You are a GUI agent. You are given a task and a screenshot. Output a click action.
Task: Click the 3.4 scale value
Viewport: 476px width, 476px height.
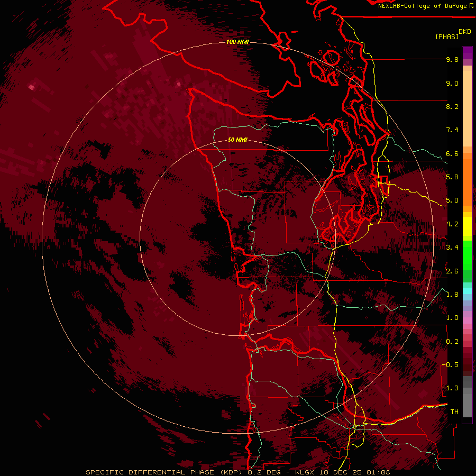pos(452,248)
